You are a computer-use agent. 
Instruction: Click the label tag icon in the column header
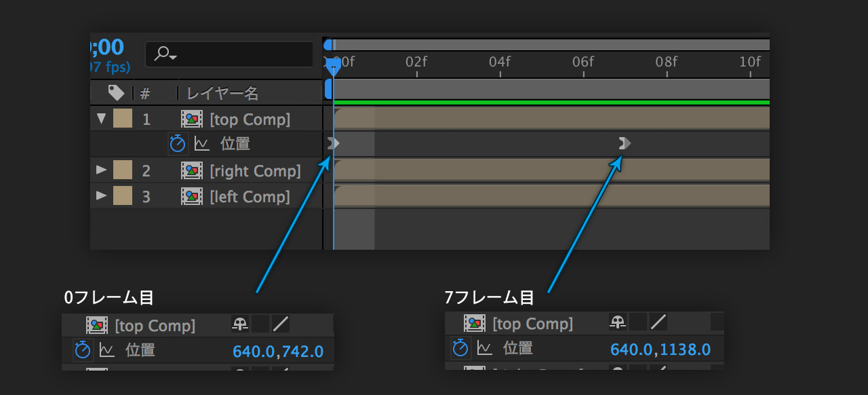click(x=116, y=92)
